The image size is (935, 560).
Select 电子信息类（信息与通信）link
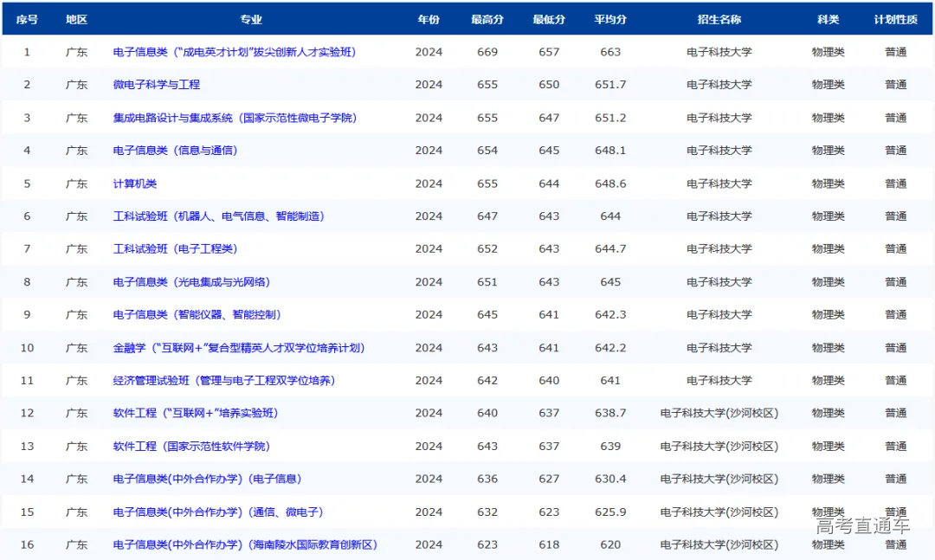point(175,151)
